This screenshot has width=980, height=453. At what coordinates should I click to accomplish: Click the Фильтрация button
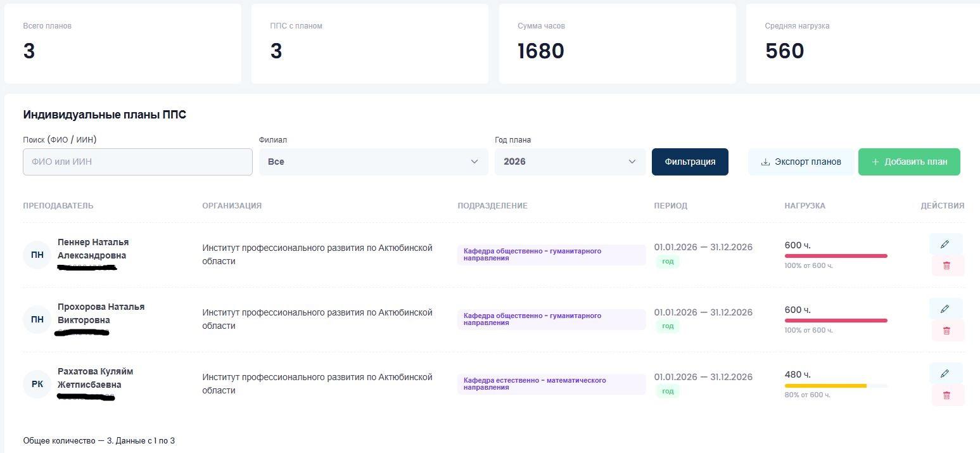point(690,162)
